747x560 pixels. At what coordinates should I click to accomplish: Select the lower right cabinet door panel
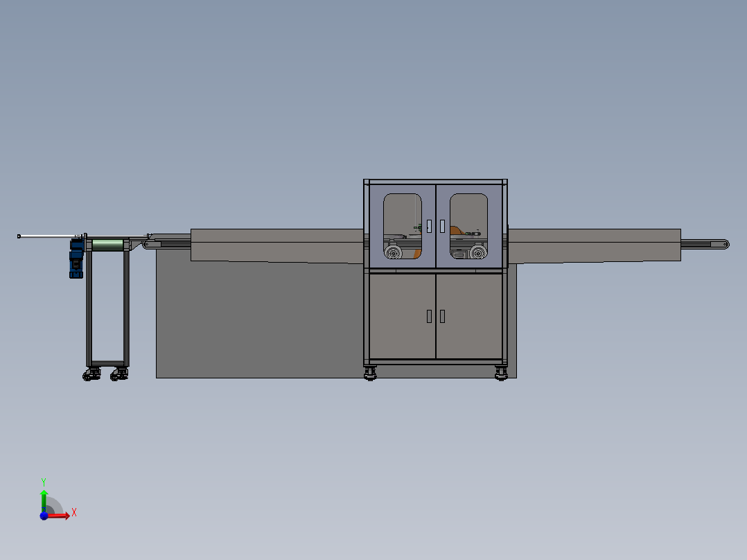(x=469, y=317)
